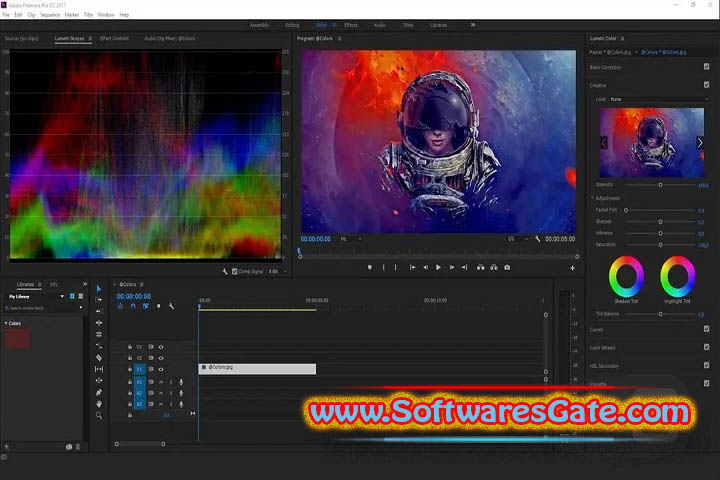
Task: Click the Mark In button in the Program Monitor
Action: coord(383,267)
